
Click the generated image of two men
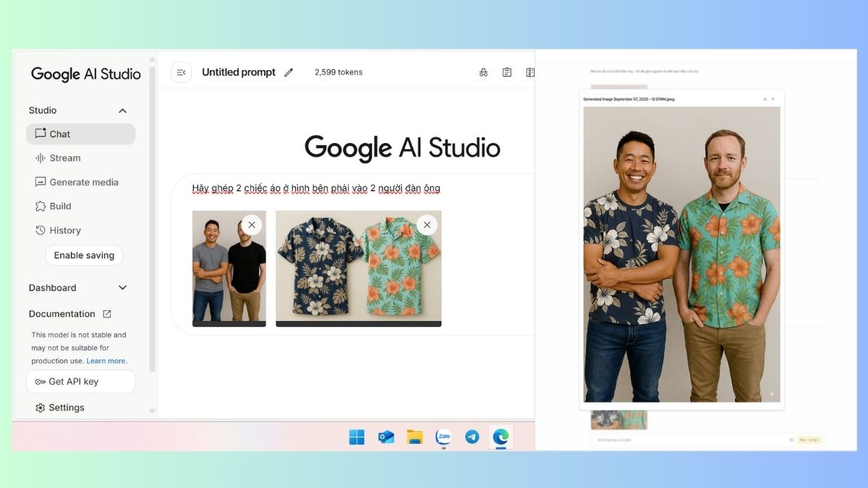(x=681, y=254)
